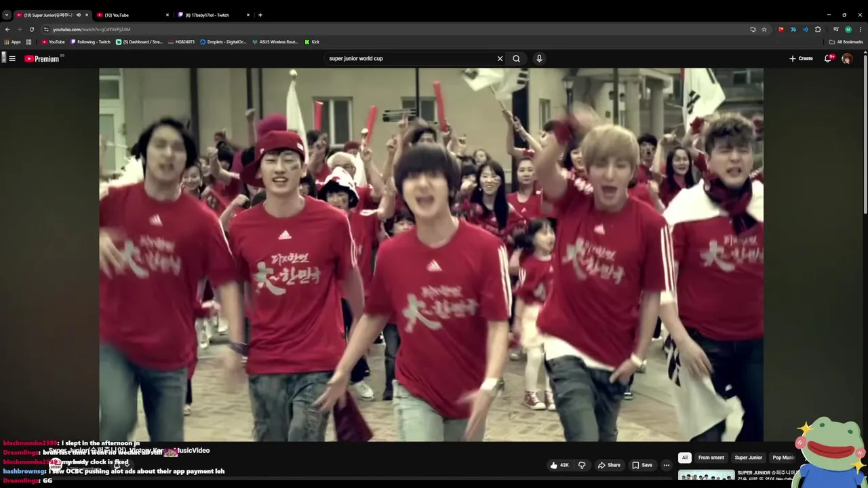
Task: Close the 17baby17lol Twitch tab
Action: pos(248,15)
